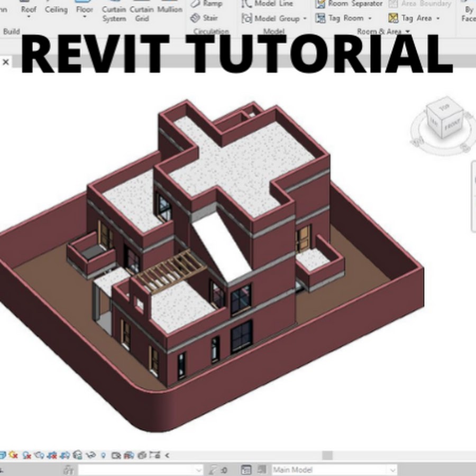
Task: Click the TOP face of ViewCube
Action: (444, 107)
